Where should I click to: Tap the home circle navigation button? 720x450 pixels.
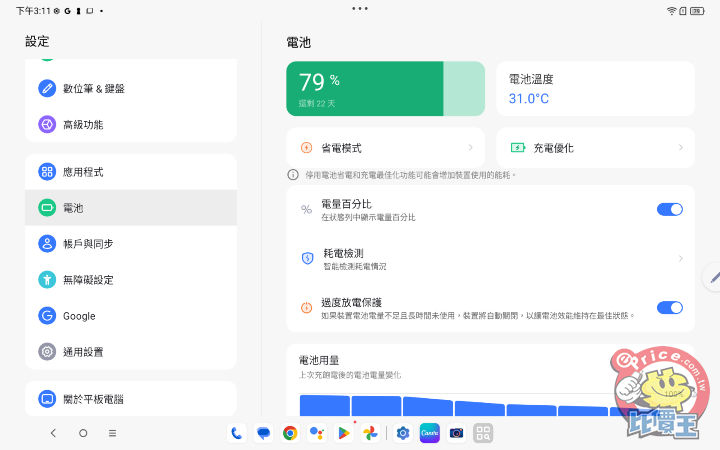(83, 433)
